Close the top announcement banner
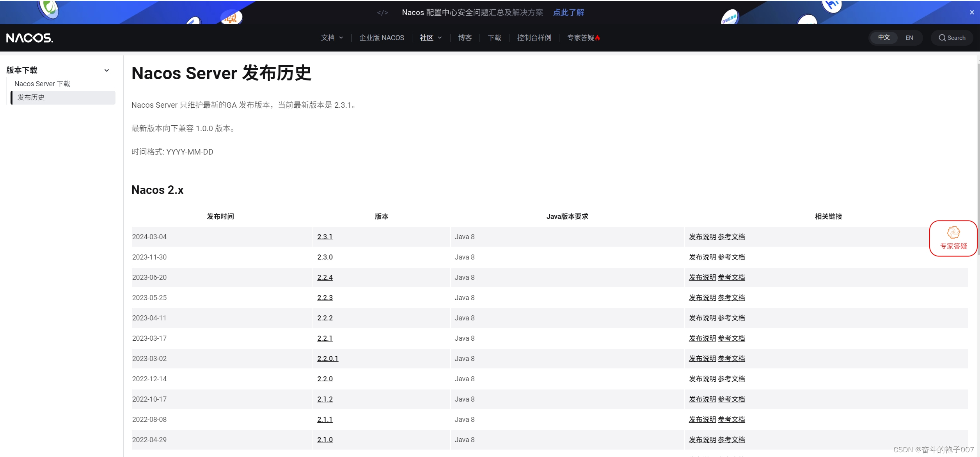Image resolution: width=980 pixels, height=457 pixels. (972, 12)
